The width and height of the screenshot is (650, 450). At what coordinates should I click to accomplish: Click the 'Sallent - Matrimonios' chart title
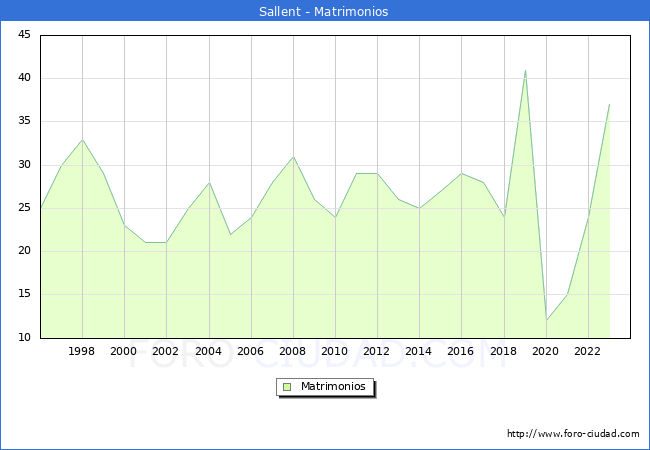pyautogui.click(x=323, y=11)
